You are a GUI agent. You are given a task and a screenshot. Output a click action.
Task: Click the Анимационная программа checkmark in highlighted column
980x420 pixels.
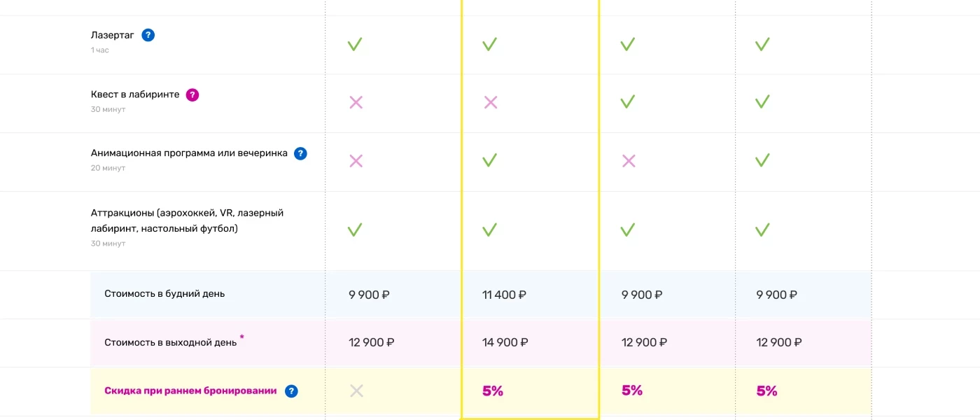(489, 162)
